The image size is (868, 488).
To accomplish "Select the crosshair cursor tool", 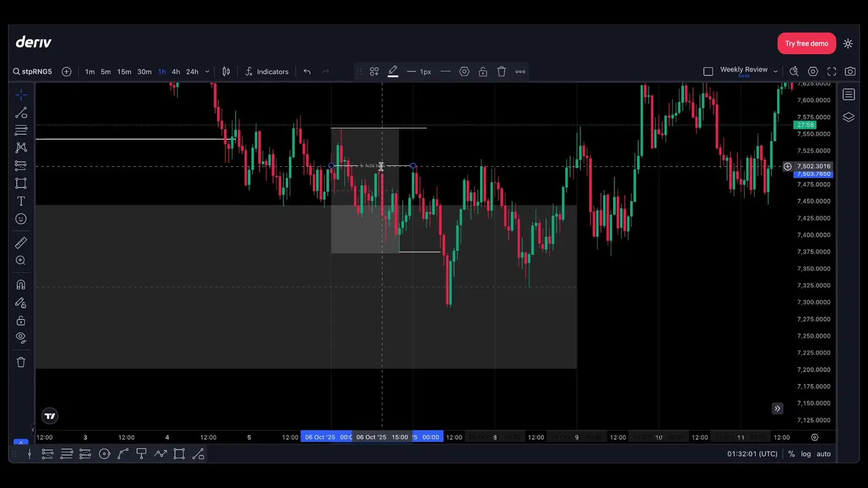I will 21,95.
